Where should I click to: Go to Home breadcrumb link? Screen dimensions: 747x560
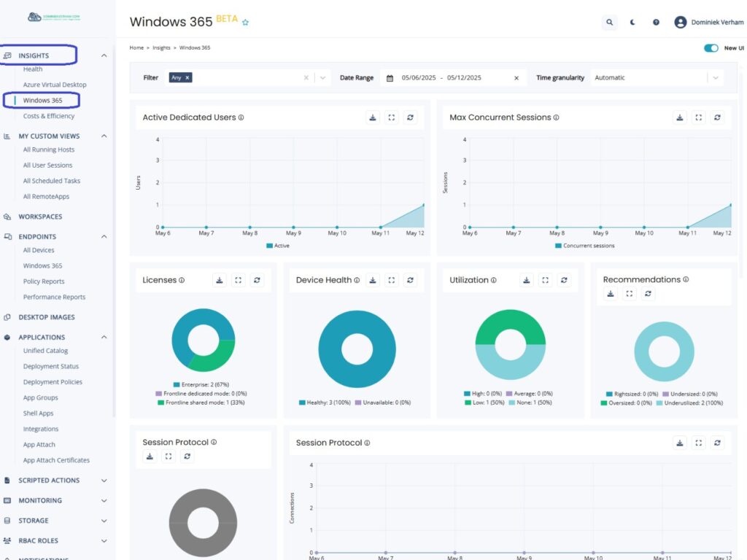[x=136, y=47]
